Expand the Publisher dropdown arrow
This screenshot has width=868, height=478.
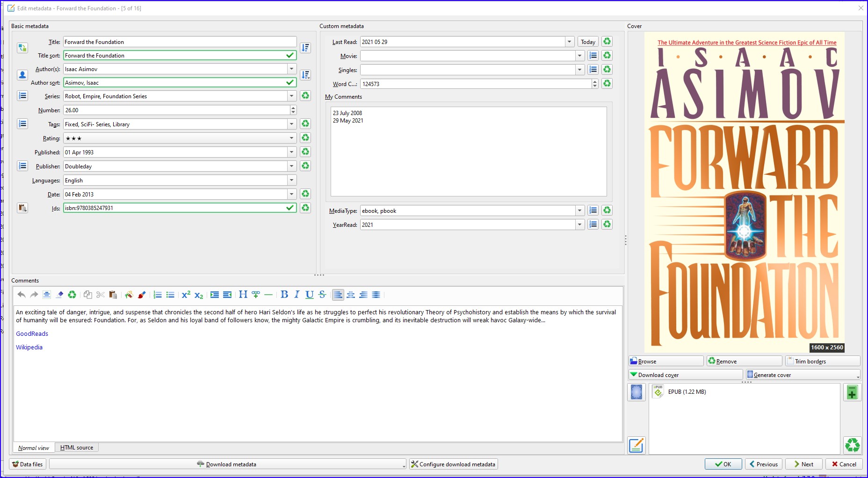[292, 166]
